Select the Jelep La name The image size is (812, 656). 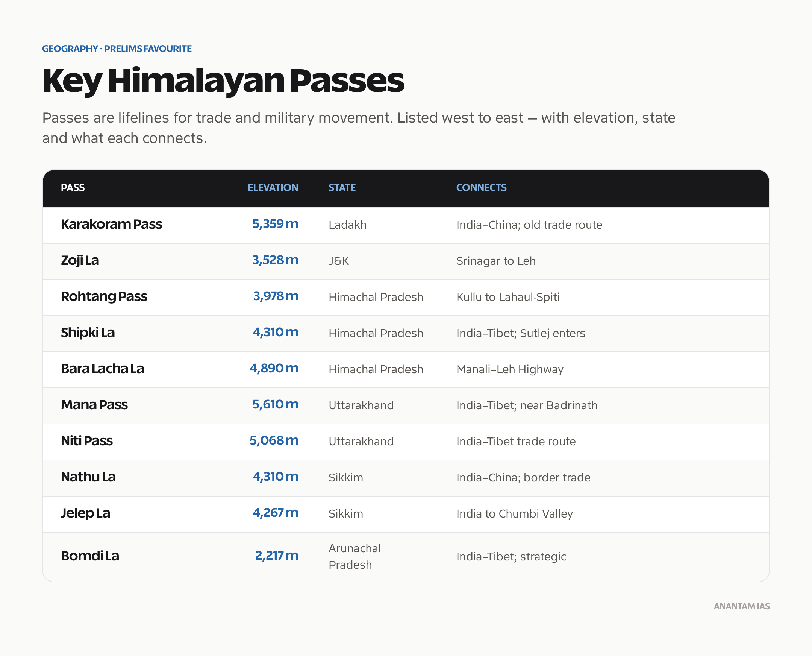[x=85, y=513]
